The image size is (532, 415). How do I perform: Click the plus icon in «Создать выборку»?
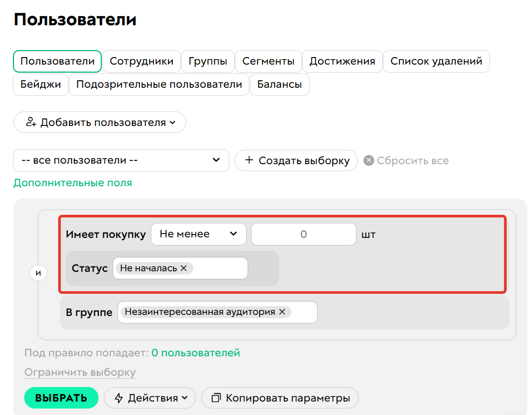(249, 160)
